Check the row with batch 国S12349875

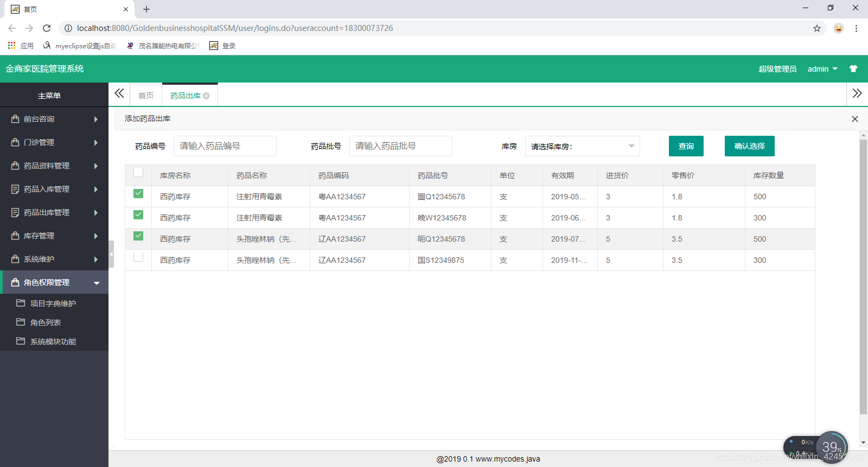click(138, 257)
